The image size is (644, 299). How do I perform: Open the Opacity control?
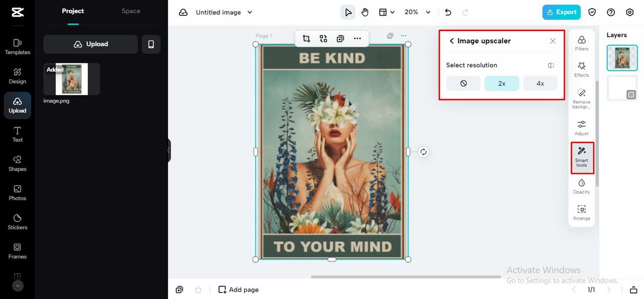pyautogui.click(x=582, y=186)
